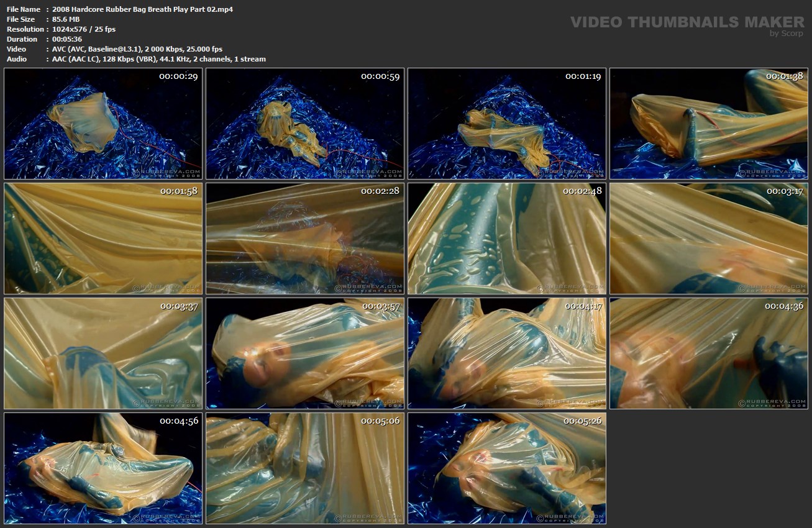The height and width of the screenshot is (528, 812).
Task: Select the thumbnail at 00:03:57
Action: (305, 353)
